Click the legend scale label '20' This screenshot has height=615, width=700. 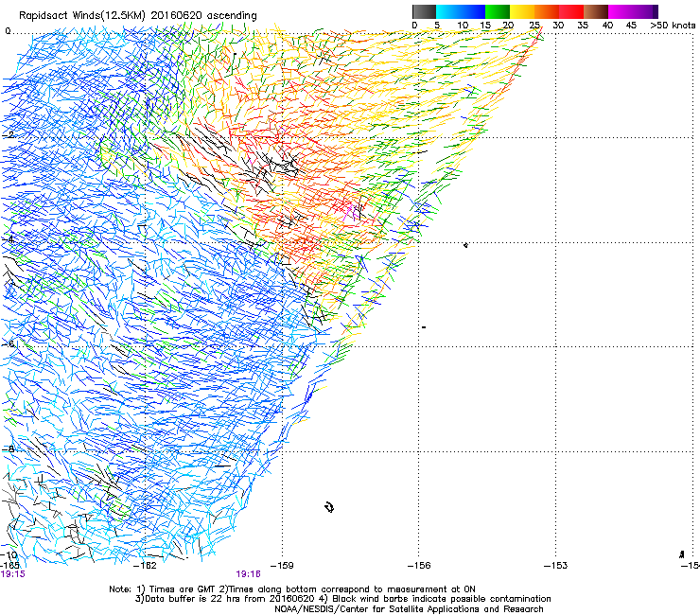509,26
